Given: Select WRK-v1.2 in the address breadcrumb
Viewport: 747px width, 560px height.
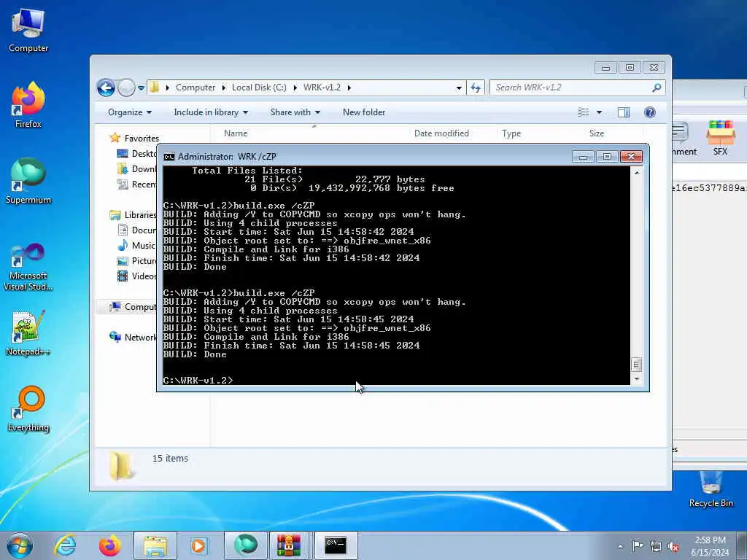Looking at the screenshot, I should pos(322,87).
